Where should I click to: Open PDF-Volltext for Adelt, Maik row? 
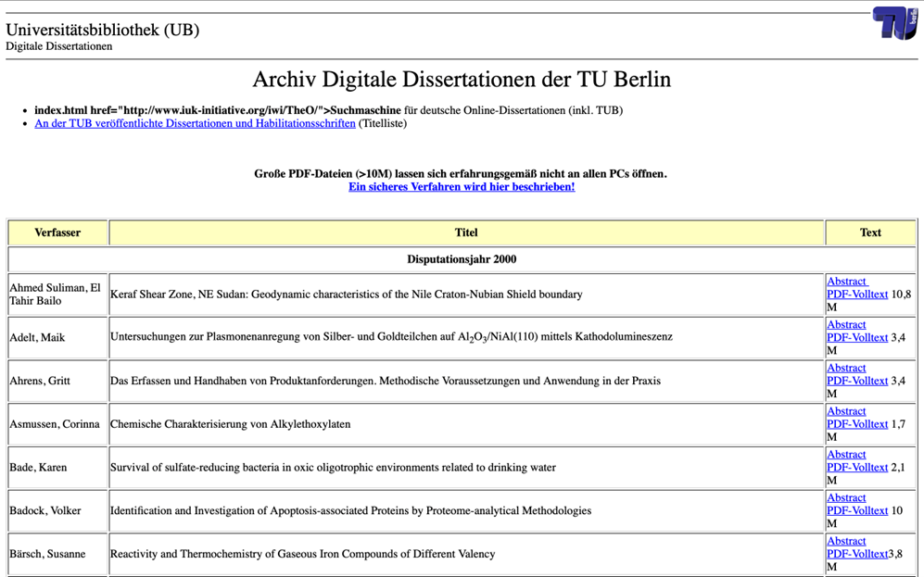coord(857,337)
